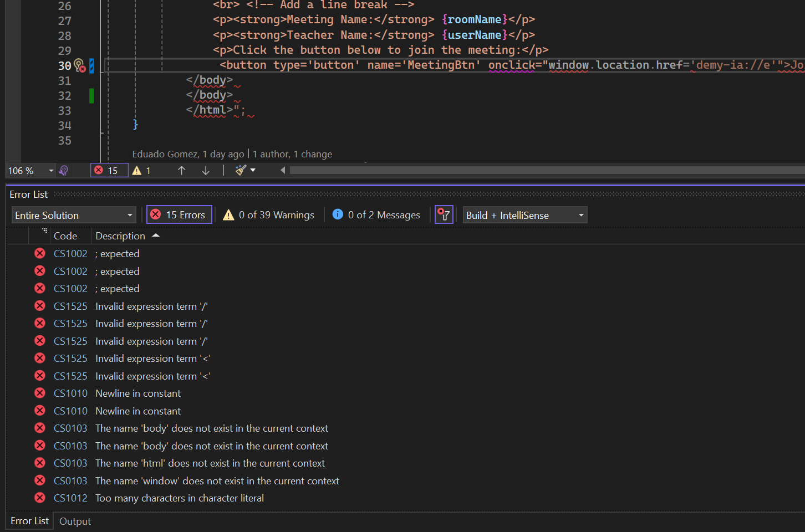Viewport: 805px width, 532px height.
Task: Open the code cleanup broom icon
Action: coord(240,170)
